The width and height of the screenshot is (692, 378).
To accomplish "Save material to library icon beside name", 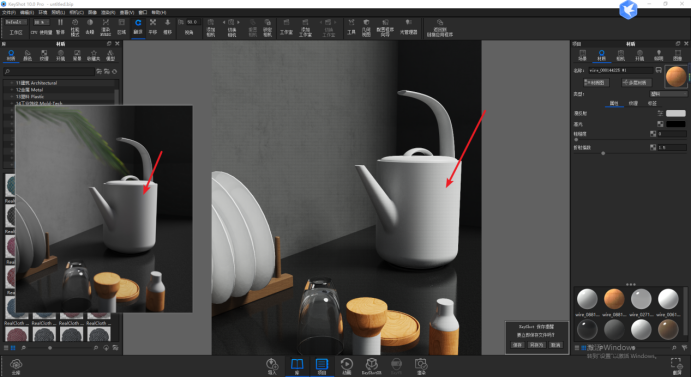I will tap(658, 70).
